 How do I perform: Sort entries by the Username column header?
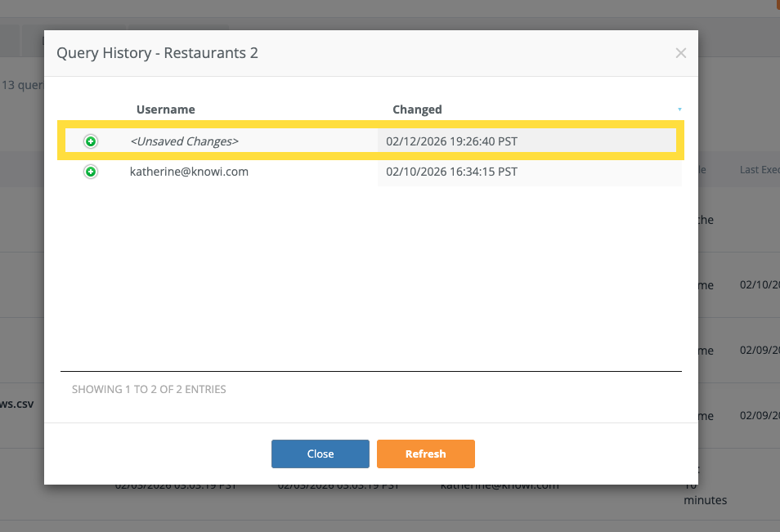click(x=165, y=109)
